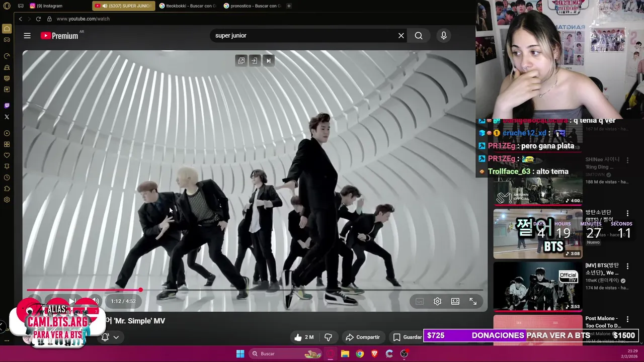Open the GX Cleaner sidebar icon
Viewport: 644px width, 362px height.
pos(7,67)
